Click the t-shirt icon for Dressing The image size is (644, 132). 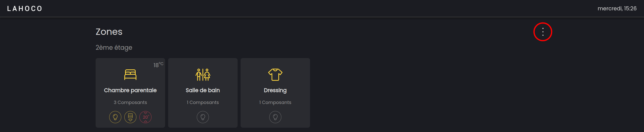click(275, 75)
